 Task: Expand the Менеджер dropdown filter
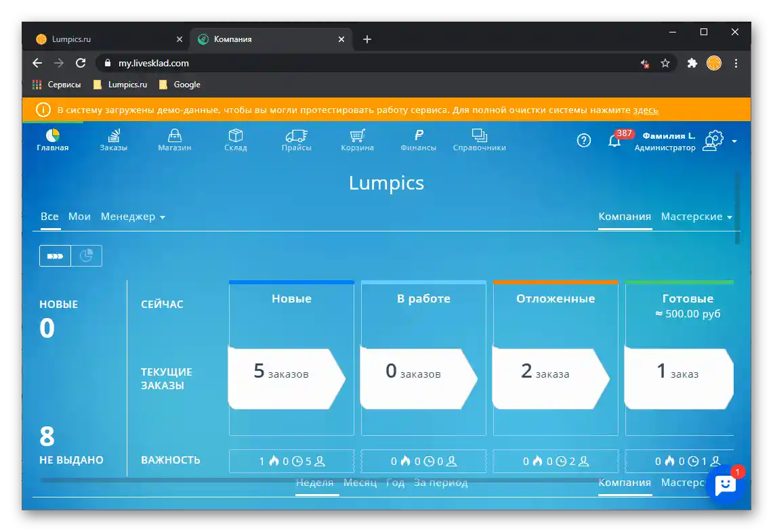click(x=133, y=217)
